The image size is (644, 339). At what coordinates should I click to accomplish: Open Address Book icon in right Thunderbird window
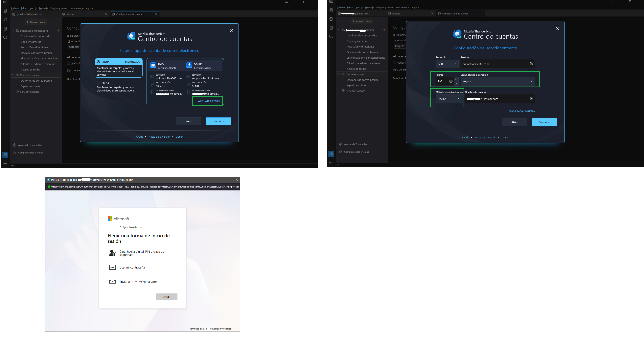pos(331,10)
